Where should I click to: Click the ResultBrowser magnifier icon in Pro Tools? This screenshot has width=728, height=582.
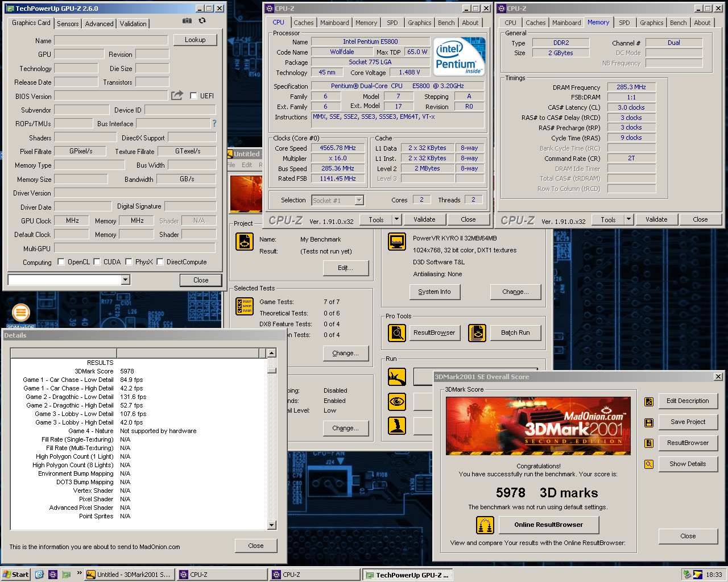pyautogui.click(x=397, y=332)
